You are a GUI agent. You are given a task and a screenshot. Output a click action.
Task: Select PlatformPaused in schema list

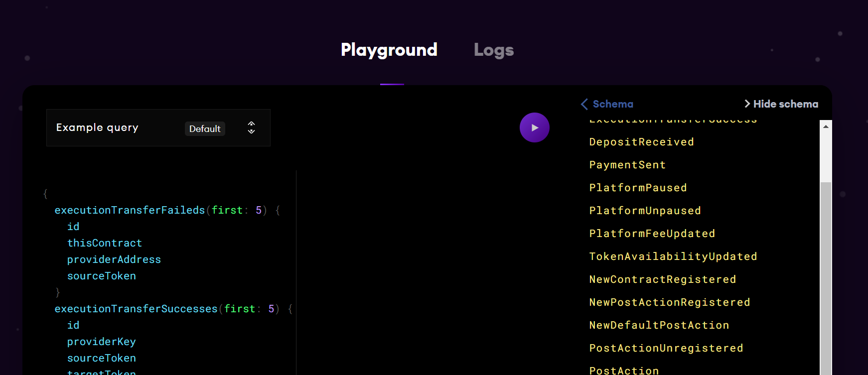click(x=638, y=188)
